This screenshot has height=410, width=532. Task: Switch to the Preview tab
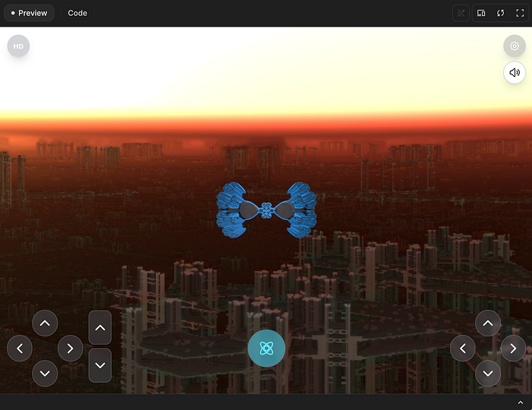(29, 13)
